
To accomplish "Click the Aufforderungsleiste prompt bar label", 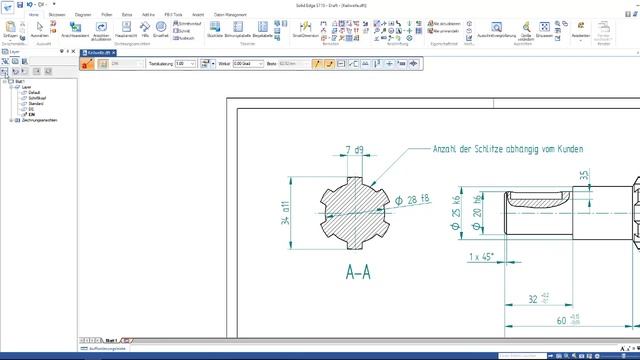I will coord(107,349).
